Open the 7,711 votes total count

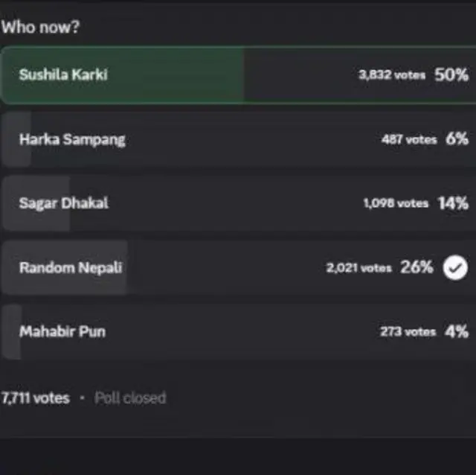click(x=35, y=398)
